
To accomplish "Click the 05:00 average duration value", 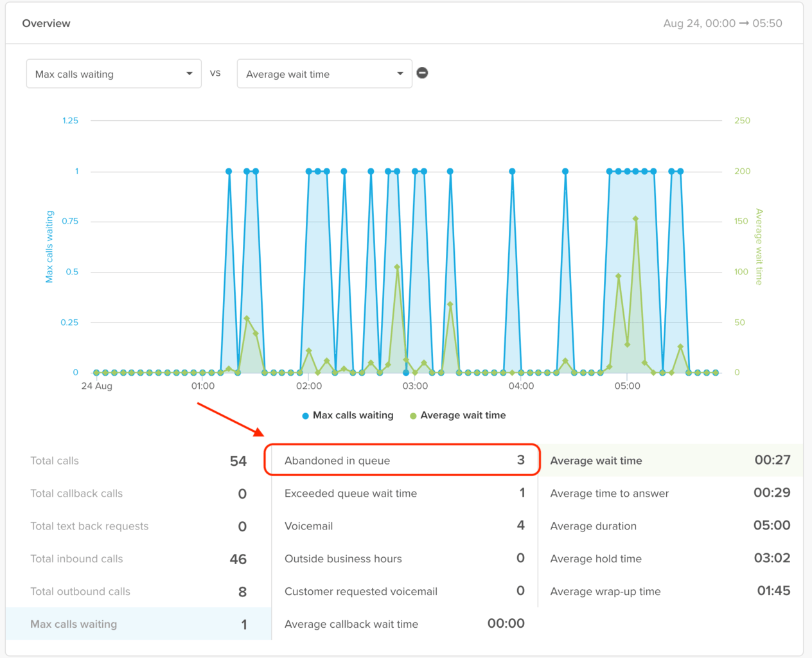I will [x=772, y=526].
